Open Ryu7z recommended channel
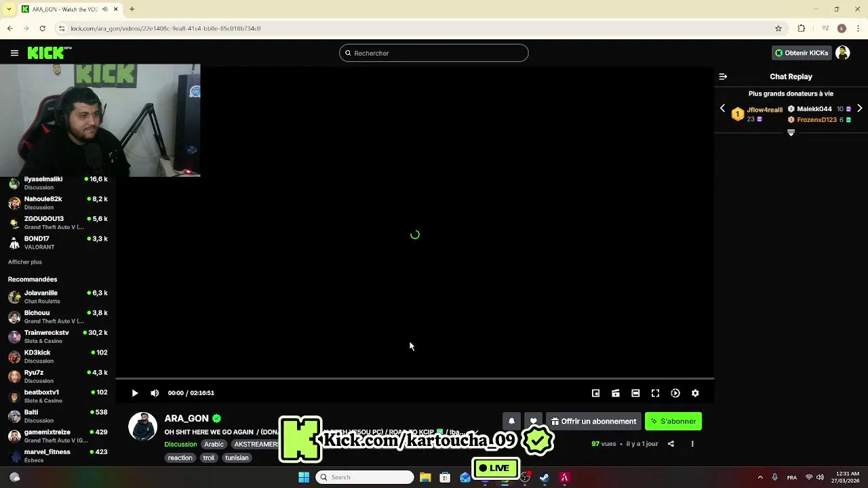This screenshot has width=868, height=488. tap(58, 376)
